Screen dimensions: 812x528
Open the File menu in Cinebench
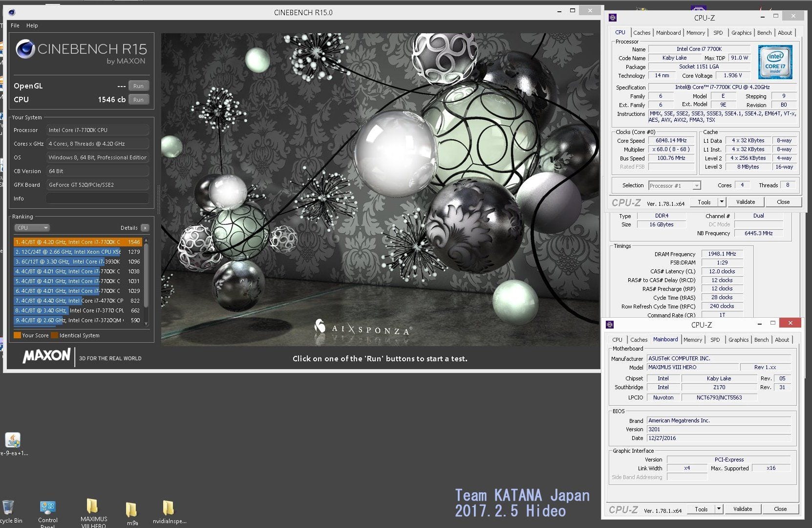15,25
